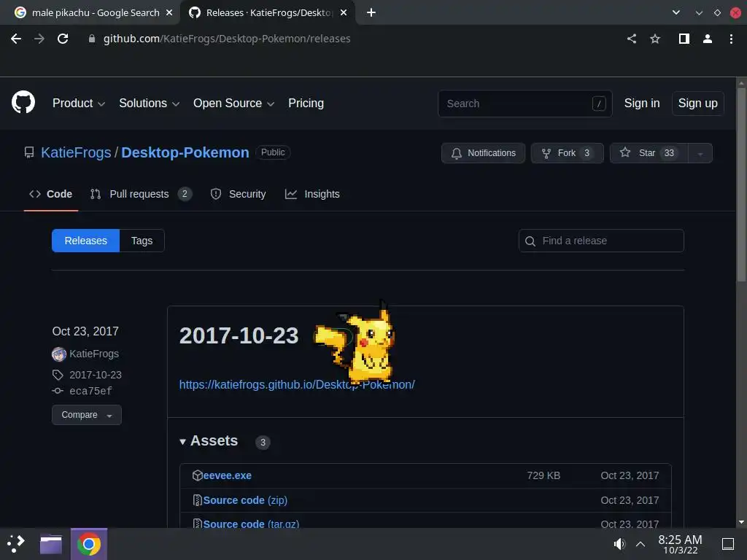The width and height of the screenshot is (747, 560).
Task: Click the zip file icon beside Source code (zip)
Action: [x=197, y=500]
